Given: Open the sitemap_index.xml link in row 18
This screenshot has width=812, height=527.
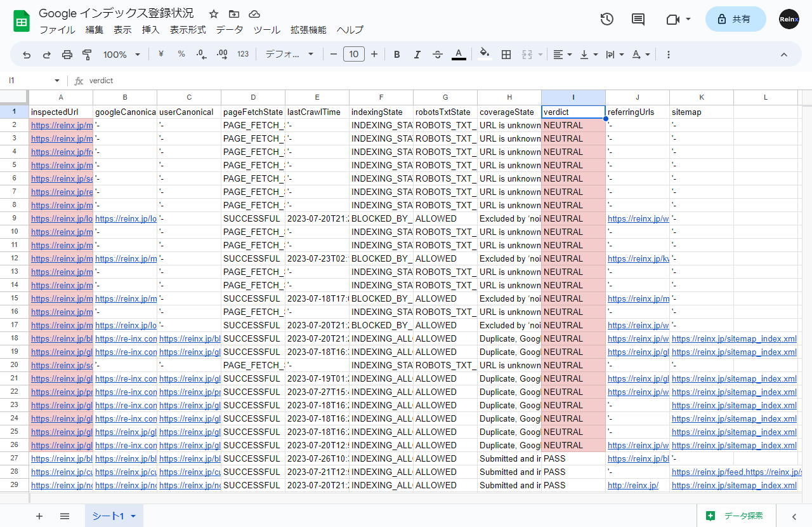Looking at the screenshot, I should [x=734, y=338].
